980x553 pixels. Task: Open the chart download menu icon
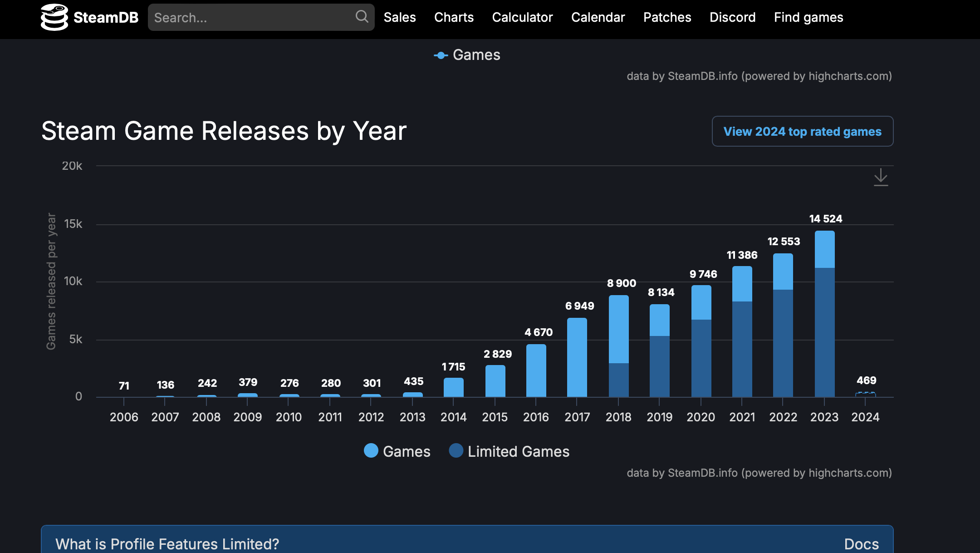click(x=881, y=177)
